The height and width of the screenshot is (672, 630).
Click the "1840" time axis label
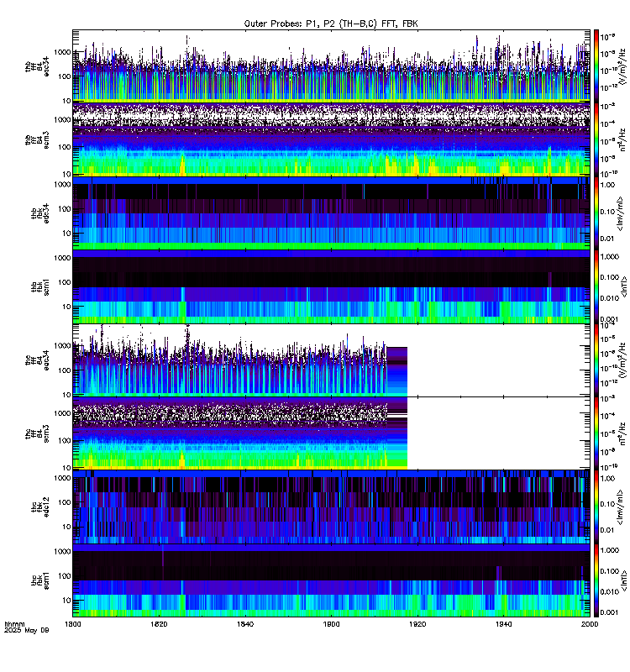(245, 624)
